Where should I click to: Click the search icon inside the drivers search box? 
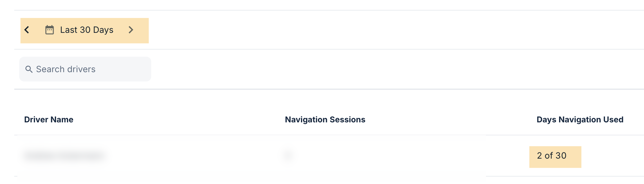pos(29,69)
